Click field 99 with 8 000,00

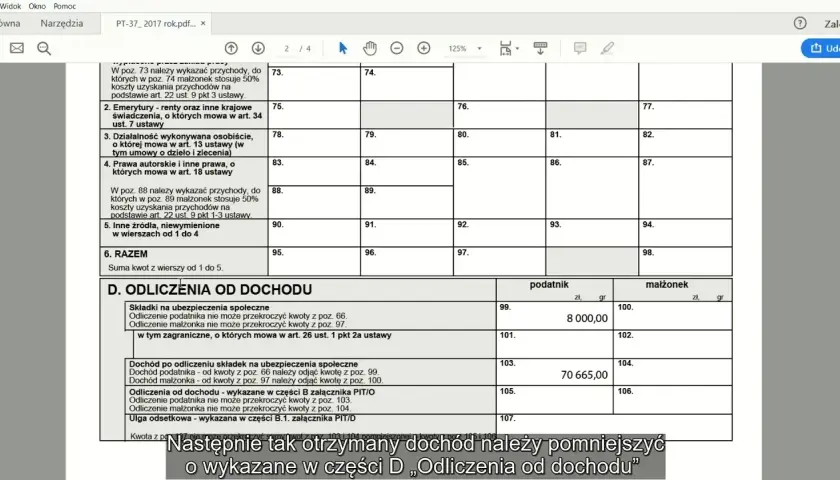554,316
